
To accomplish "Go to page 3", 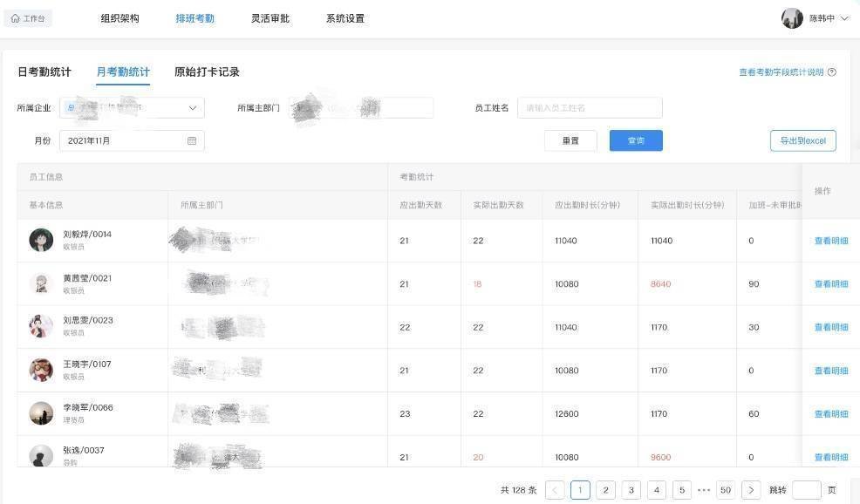I will click(631, 490).
